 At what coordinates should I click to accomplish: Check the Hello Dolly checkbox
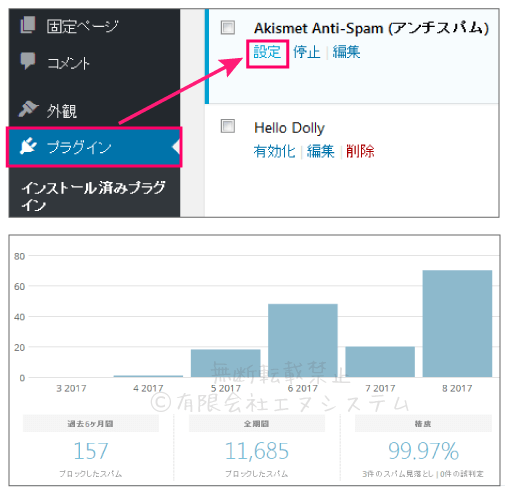(x=228, y=126)
